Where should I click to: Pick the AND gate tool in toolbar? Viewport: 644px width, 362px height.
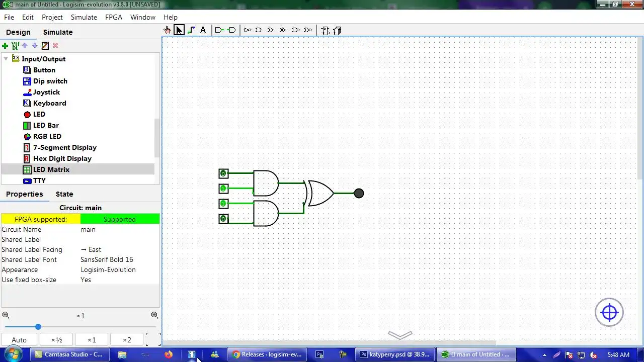point(259,30)
